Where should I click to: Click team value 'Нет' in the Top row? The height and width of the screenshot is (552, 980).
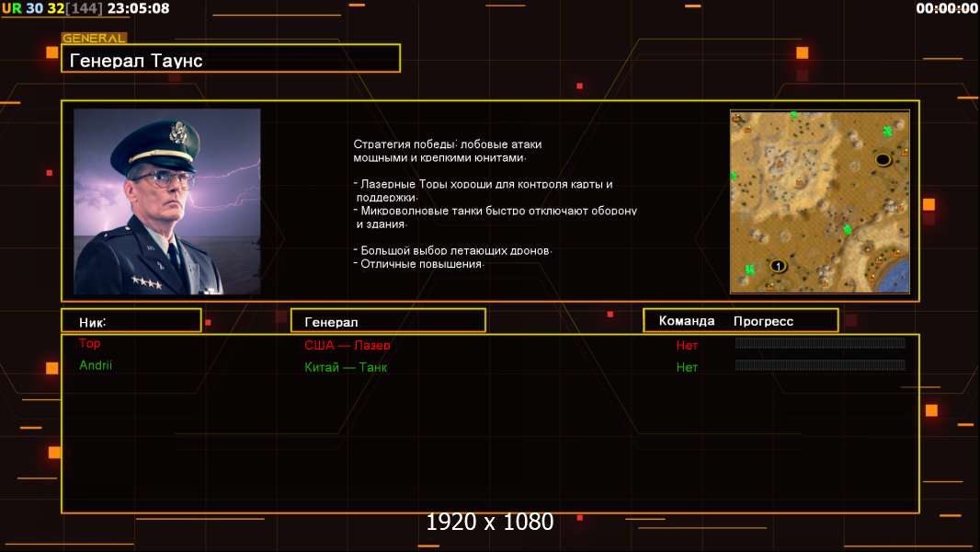(x=687, y=345)
